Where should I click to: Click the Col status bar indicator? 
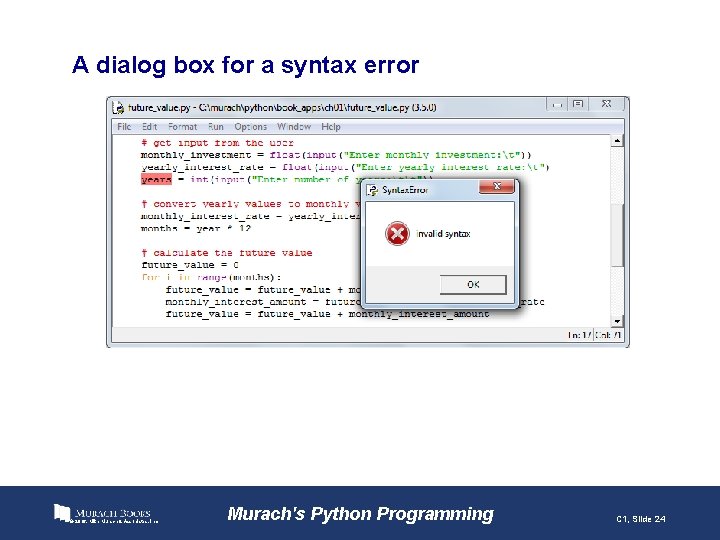click(608, 335)
